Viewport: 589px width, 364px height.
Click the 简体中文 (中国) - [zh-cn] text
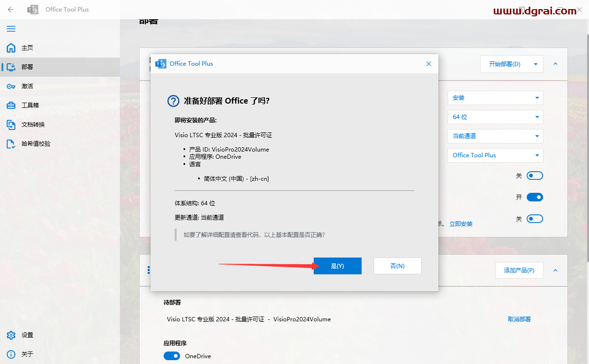[236, 179]
